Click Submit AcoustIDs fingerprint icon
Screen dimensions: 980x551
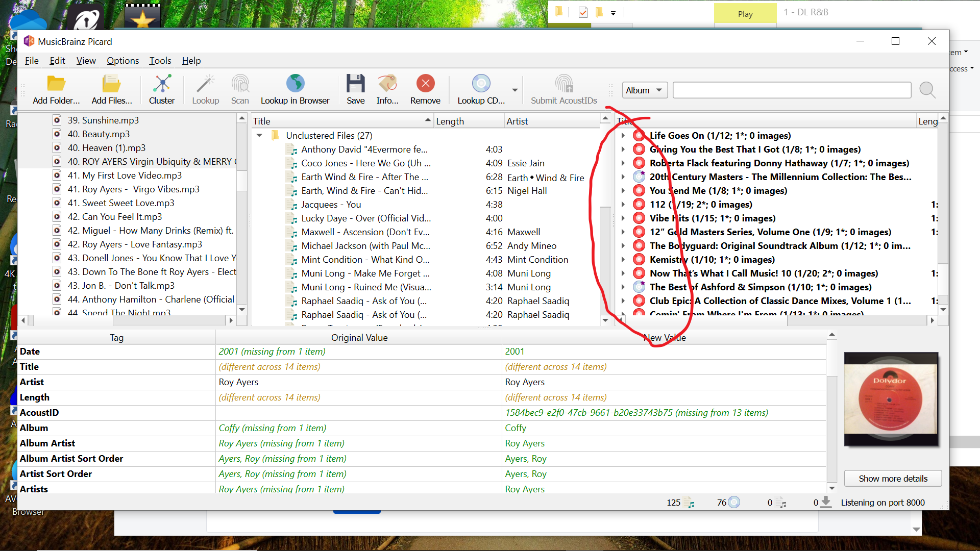point(564,83)
